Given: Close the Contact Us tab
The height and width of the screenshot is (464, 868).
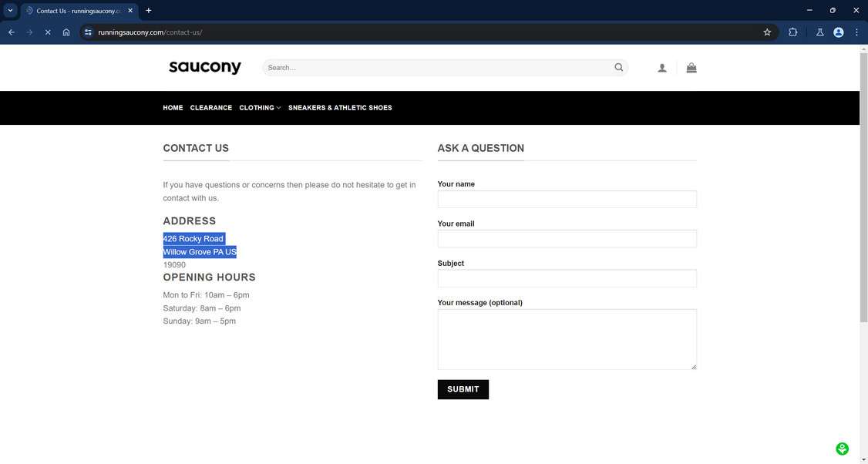Looking at the screenshot, I should point(130,11).
